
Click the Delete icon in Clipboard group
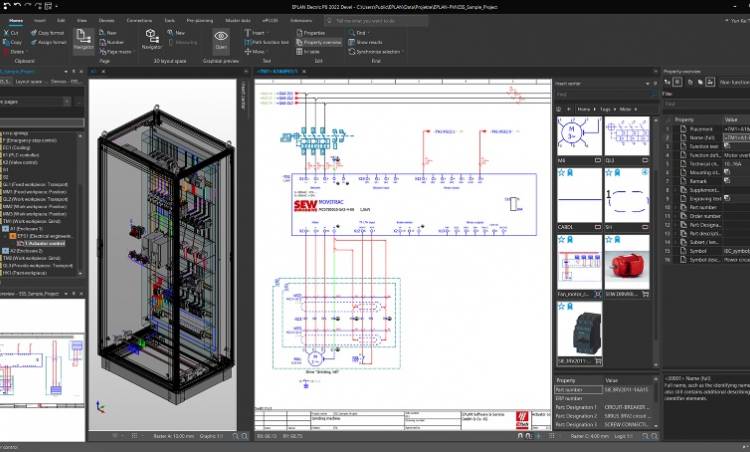click(6, 52)
